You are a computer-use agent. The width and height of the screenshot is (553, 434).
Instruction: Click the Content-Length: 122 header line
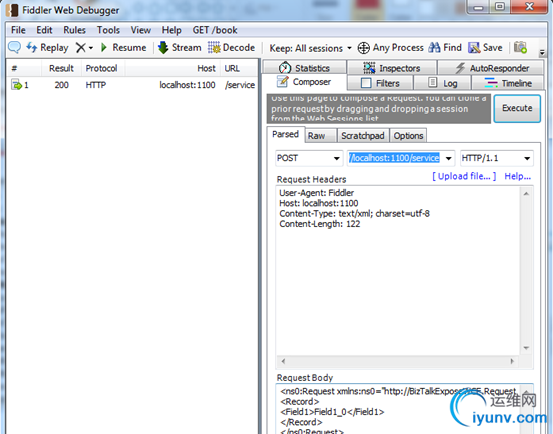click(320, 224)
